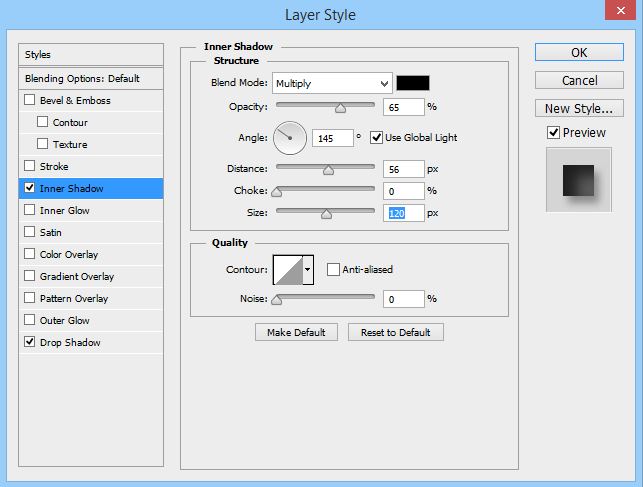Select the Styles list header
This screenshot has width=643, height=487.
[91, 55]
